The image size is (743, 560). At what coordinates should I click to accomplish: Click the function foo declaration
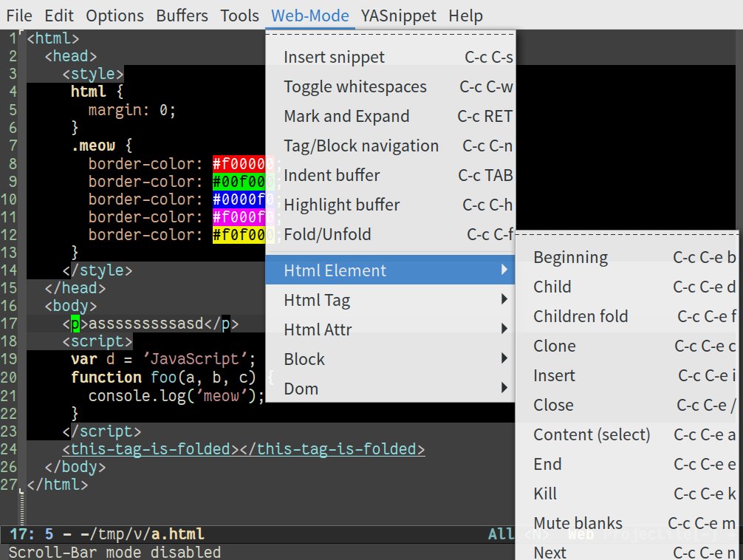(163, 378)
